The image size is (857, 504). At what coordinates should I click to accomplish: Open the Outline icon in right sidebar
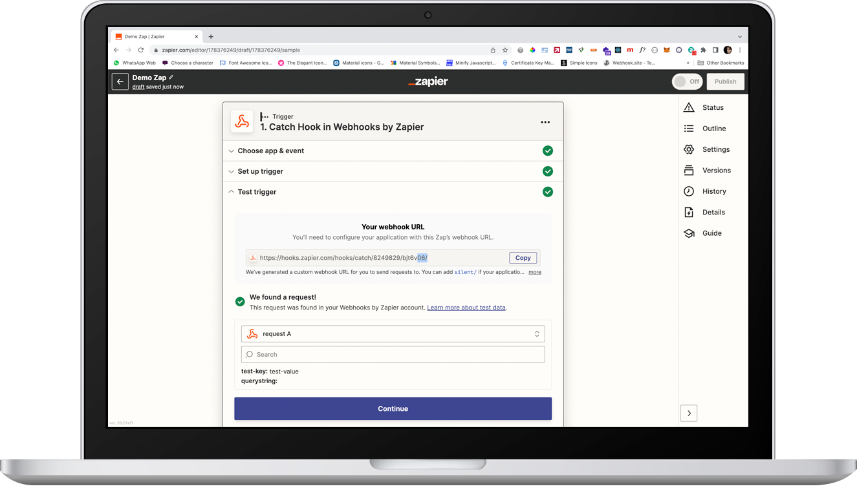[x=689, y=129]
